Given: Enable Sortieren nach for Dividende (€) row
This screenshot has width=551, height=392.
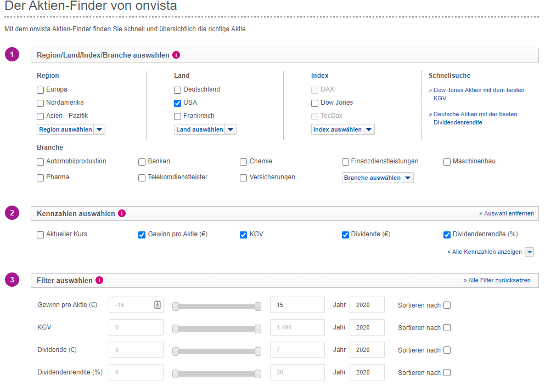Looking at the screenshot, I should [x=447, y=350].
